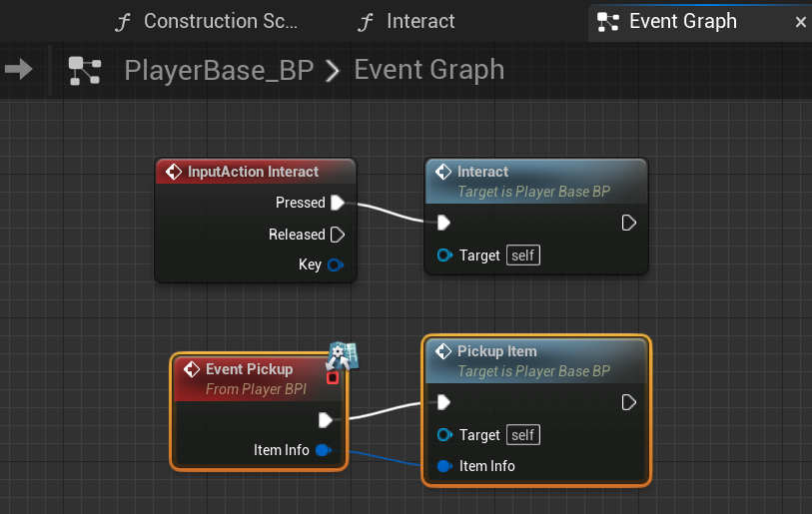The width and height of the screenshot is (812, 514).
Task: Click the interface icon above Event Pickup node
Action: click(343, 357)
